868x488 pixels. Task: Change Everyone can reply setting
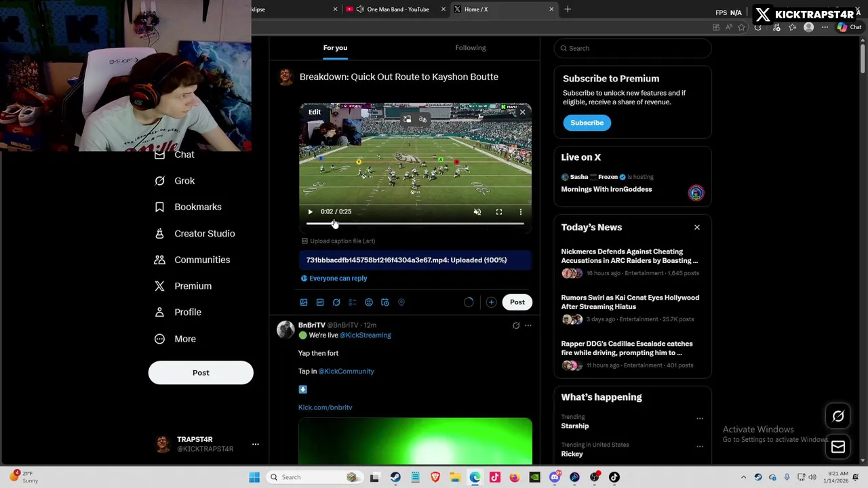[x=334, y=278]
